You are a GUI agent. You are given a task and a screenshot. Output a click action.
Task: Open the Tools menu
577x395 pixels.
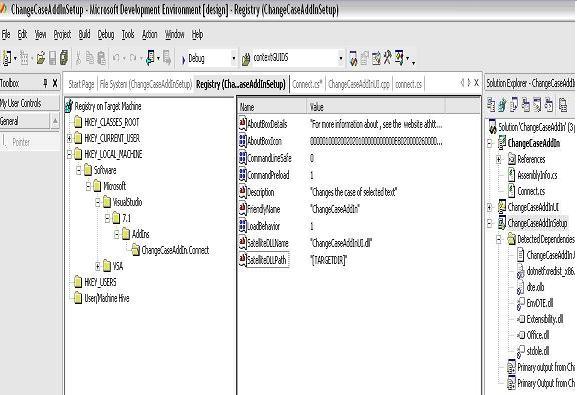[x=128, y=35]
